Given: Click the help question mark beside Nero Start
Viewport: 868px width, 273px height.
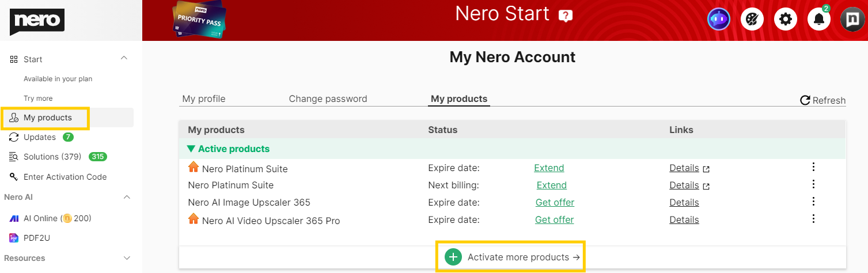Looking at the screenshot, I should point(566,16).
